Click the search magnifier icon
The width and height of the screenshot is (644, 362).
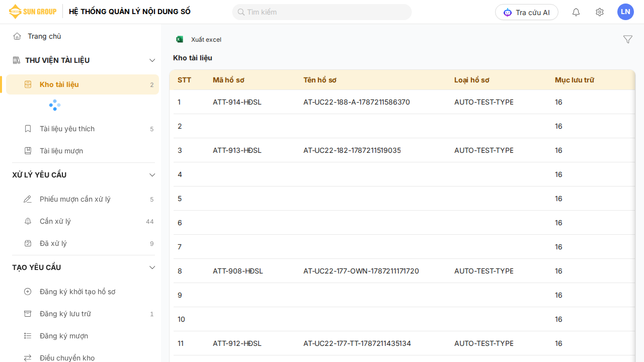tap(241, 12)
